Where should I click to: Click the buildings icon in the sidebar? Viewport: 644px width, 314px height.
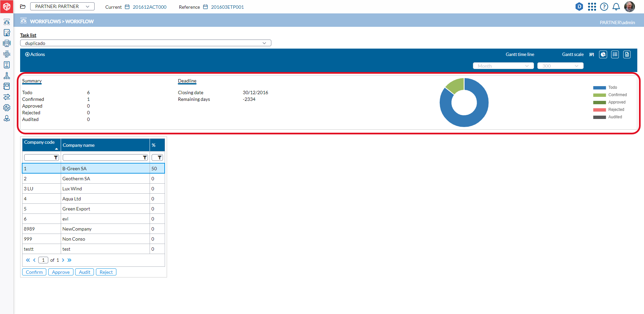tap(7, 43)
